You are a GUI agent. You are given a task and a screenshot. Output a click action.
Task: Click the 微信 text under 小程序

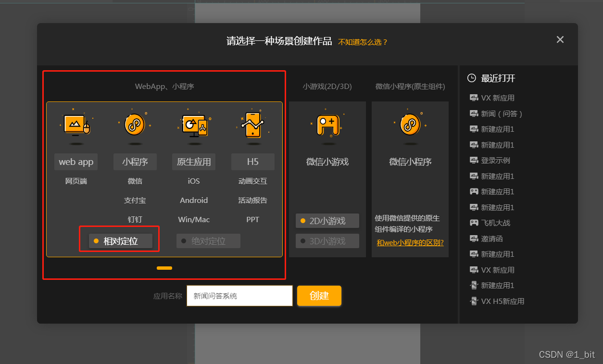pos(135,181)
